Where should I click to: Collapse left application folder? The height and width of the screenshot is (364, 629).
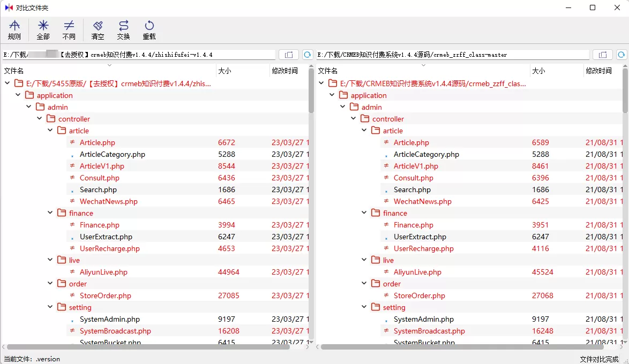point(18,95)
